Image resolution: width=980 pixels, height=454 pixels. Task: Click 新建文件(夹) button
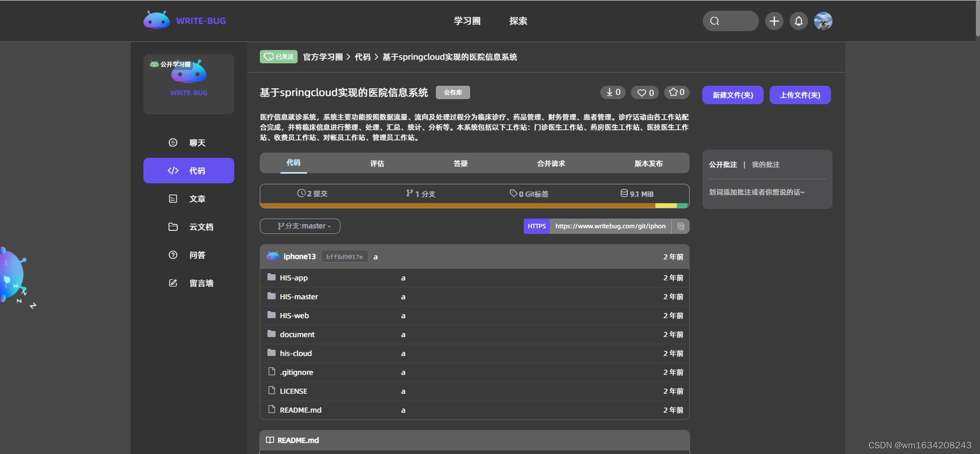point(732,95)
